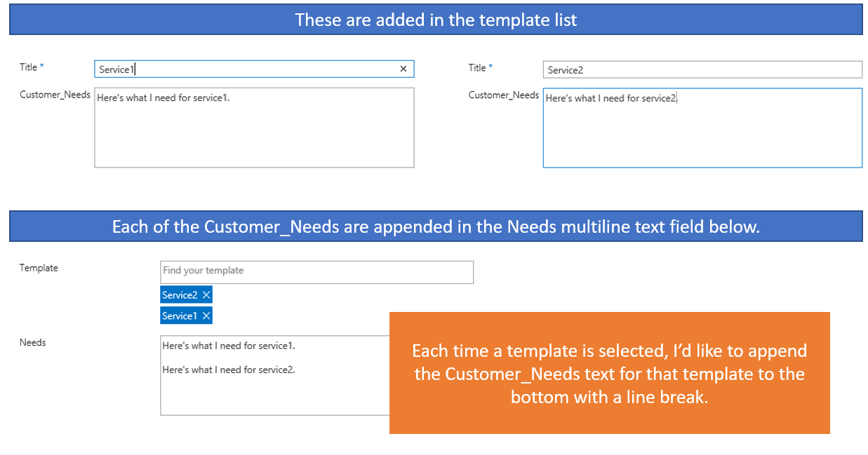
Task: Click the Customer_Needs box for Service2
Action: tap(702, 128)
